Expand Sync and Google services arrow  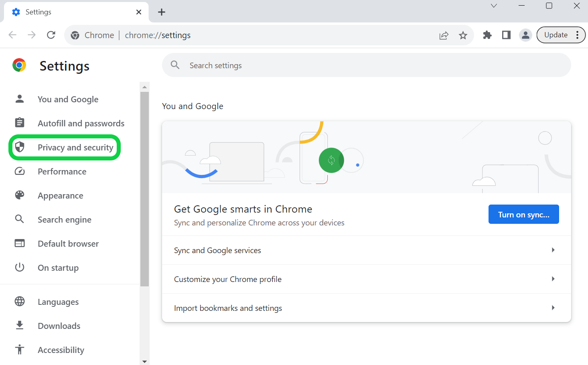tap(553, 250)
